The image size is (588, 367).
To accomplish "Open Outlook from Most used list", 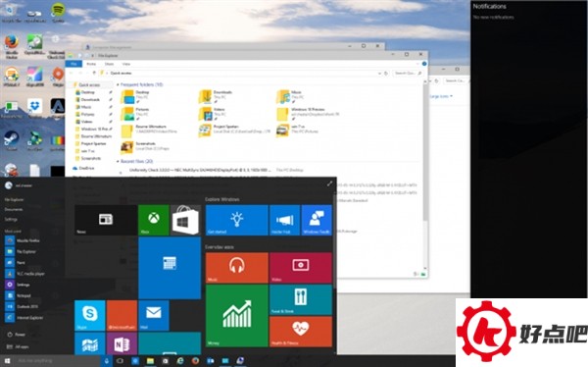I will pyautogui.click(x=23, y=306).
